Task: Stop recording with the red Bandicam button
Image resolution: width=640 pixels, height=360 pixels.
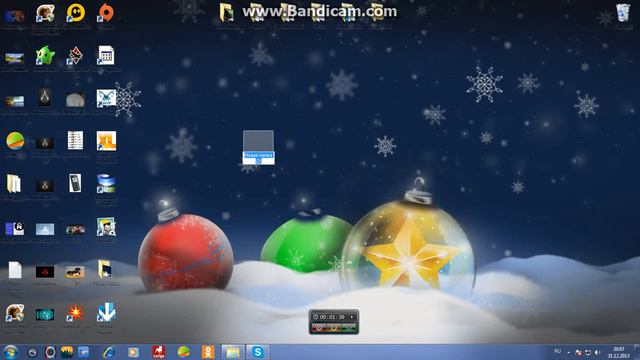Action: [x=319, y=328]
